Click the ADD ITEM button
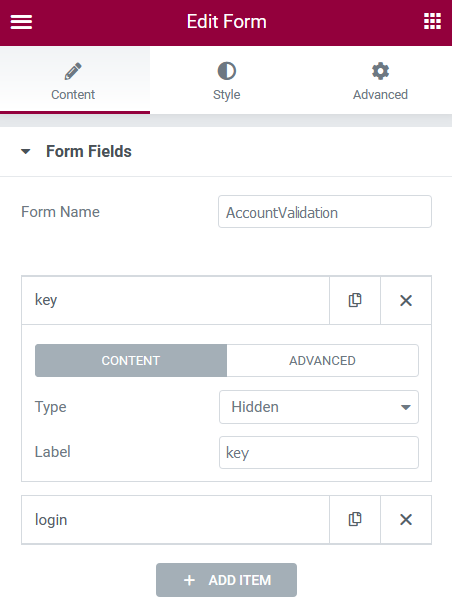 (x=226, y=580)
